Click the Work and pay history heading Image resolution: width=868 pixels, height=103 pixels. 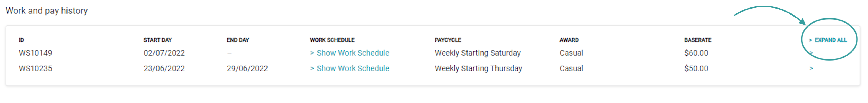47,11
